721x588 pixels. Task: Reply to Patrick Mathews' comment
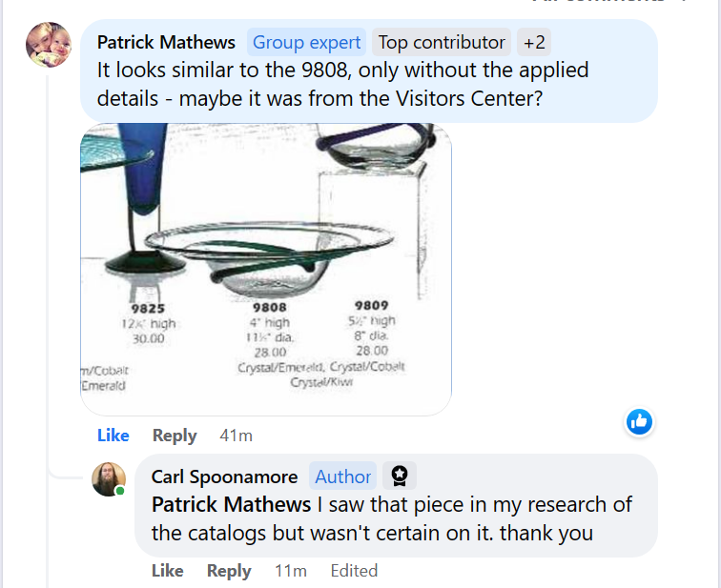(175, 436)
